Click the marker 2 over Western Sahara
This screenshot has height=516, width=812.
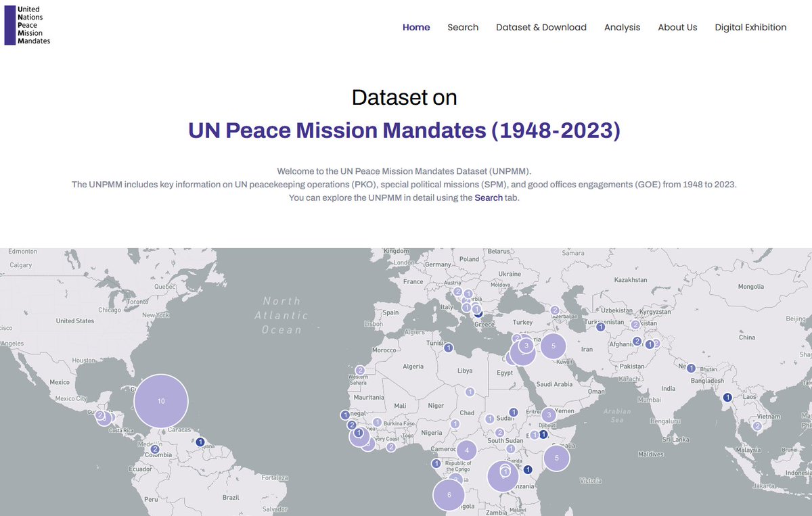click(x=360, y=370)
